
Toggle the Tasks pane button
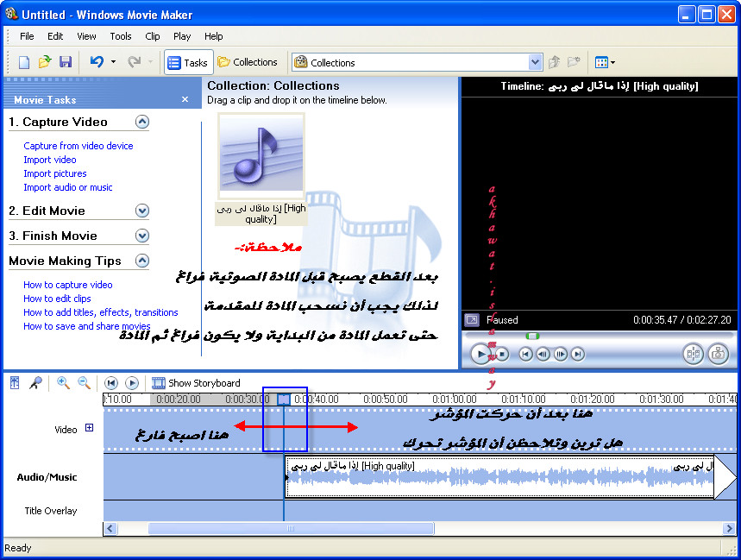(189, 62)
